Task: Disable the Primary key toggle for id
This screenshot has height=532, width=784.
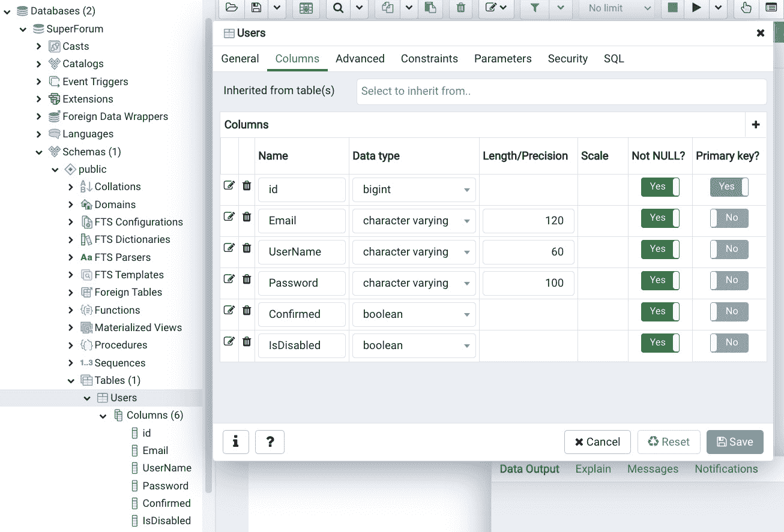Action: pos(729,187)
